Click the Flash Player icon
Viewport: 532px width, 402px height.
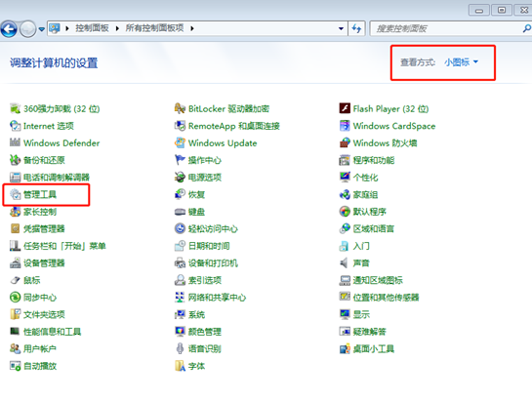tap(345, 109)
